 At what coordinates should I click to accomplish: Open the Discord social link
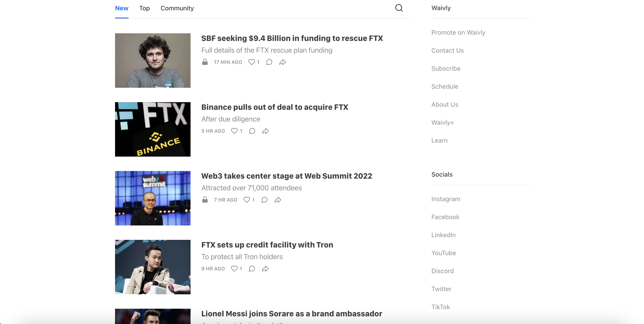(x=442, y=271)
